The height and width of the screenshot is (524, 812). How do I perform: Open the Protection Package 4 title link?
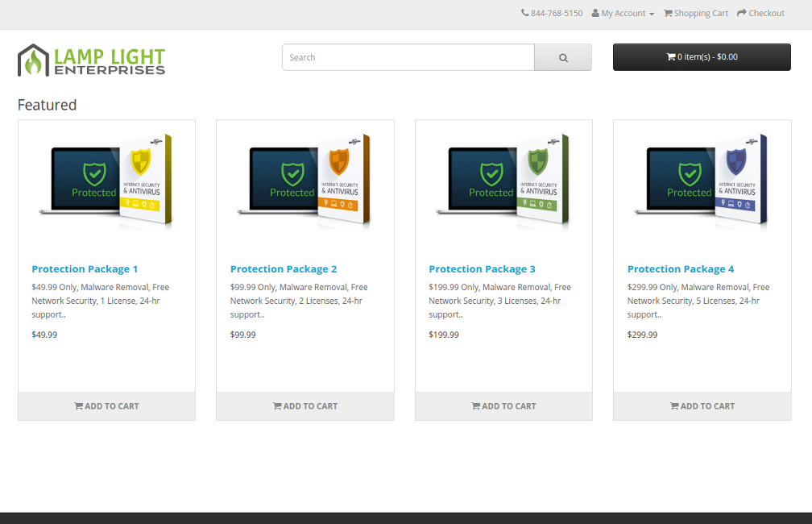coord(681,269)
